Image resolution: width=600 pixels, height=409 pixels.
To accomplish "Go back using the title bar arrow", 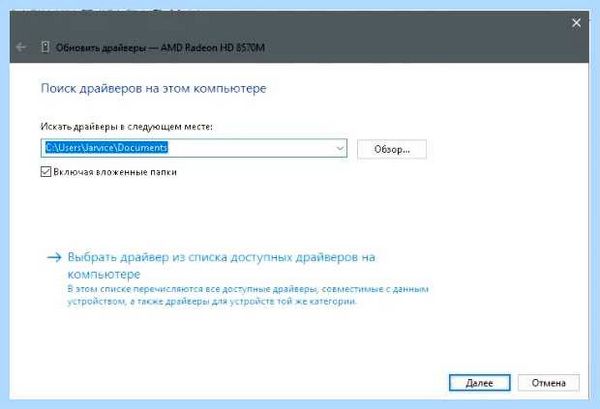I will (x=21, y=47).
